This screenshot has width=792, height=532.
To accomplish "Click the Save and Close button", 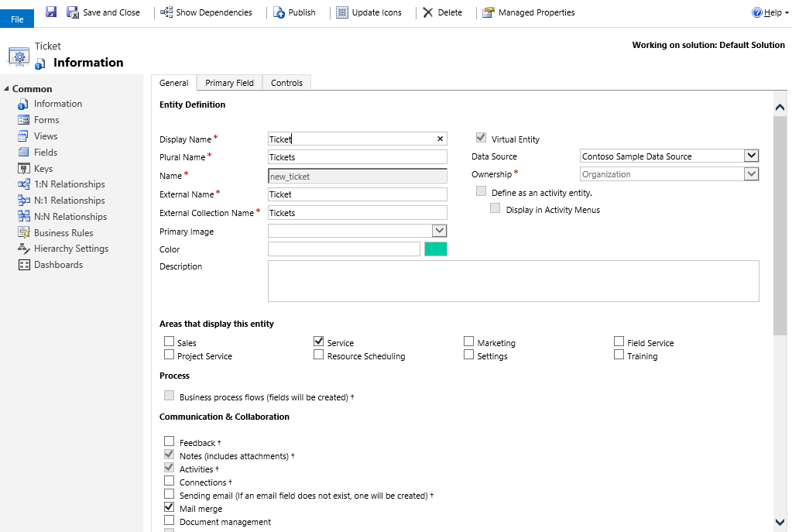I will (103, 12).
